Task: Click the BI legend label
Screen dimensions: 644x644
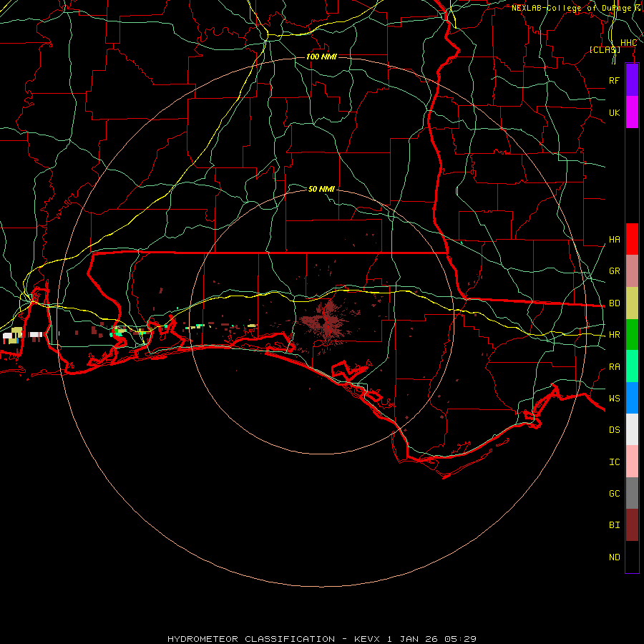Action: pyautogui.click(x=614, y=525)
